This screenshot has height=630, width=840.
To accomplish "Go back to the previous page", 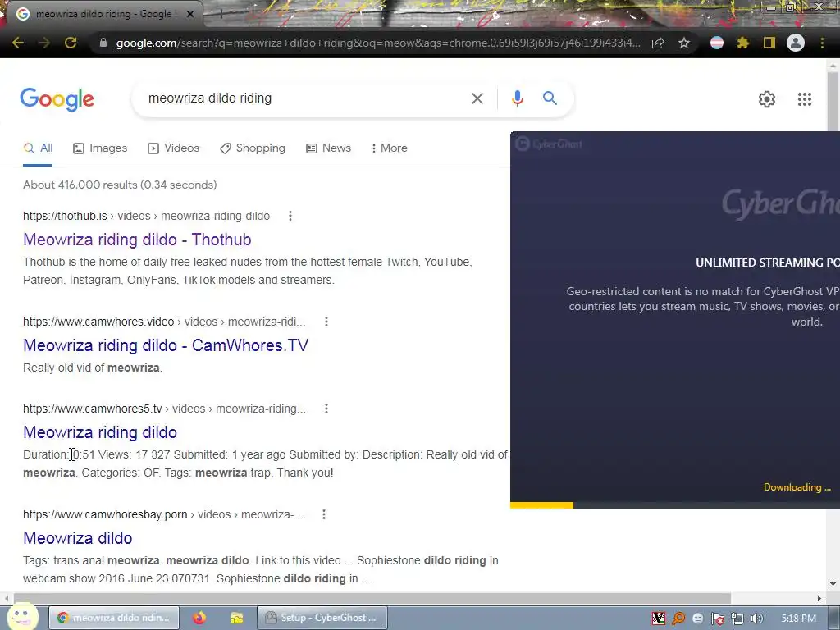I will tap(18, 43).
